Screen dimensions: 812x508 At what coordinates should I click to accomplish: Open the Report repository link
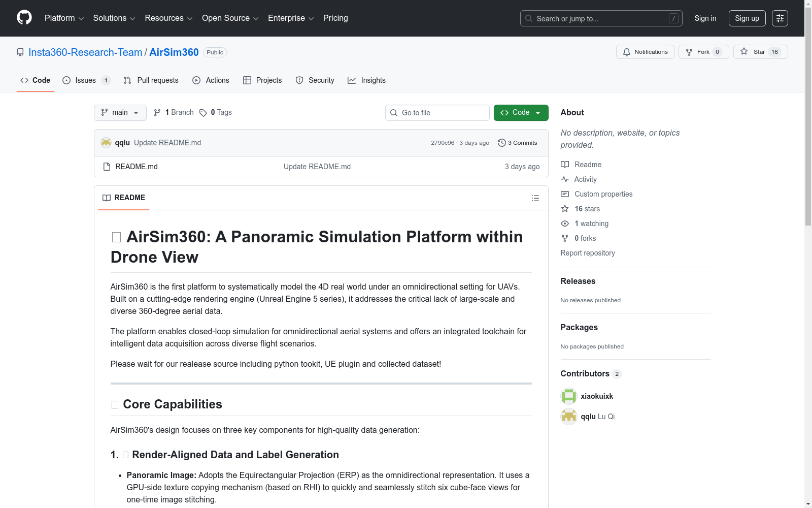588,253
